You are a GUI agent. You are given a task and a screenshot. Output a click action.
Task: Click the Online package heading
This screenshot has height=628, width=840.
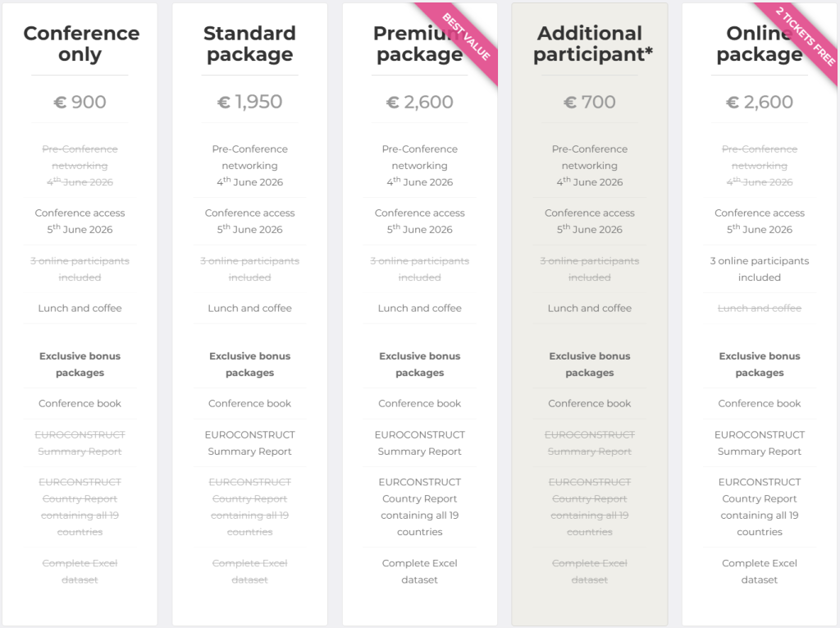pyautogui.click(x=759, y=44)
